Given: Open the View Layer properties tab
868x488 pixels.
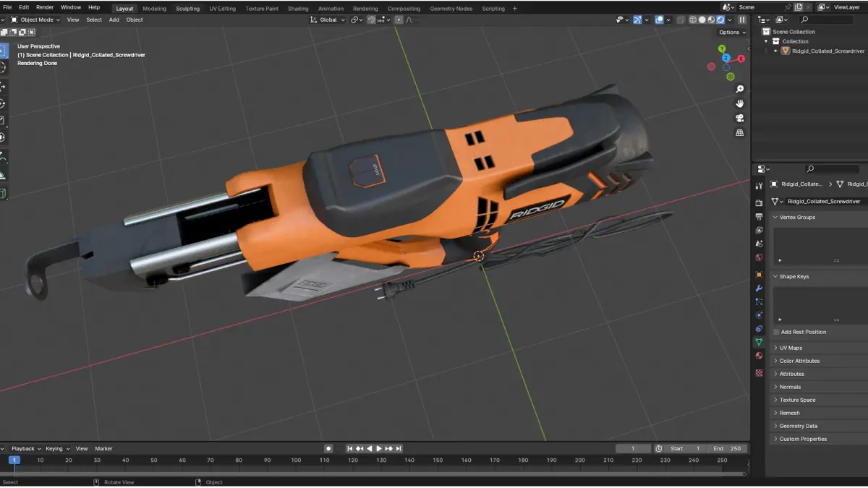Looking at the screenshot, I should coord(759,230).
